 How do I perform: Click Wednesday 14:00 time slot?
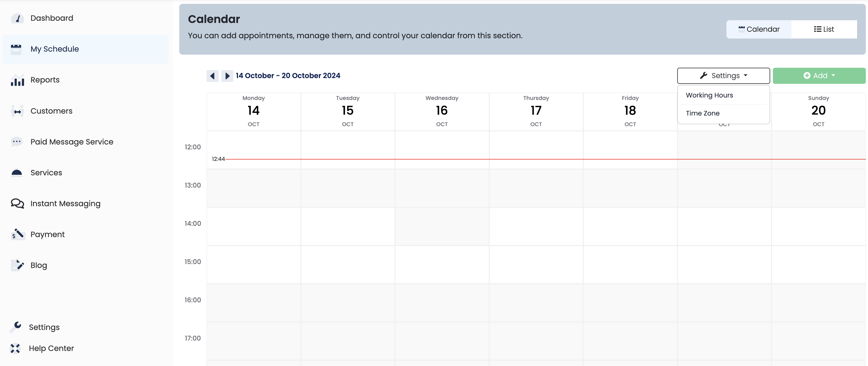[442, 227]
